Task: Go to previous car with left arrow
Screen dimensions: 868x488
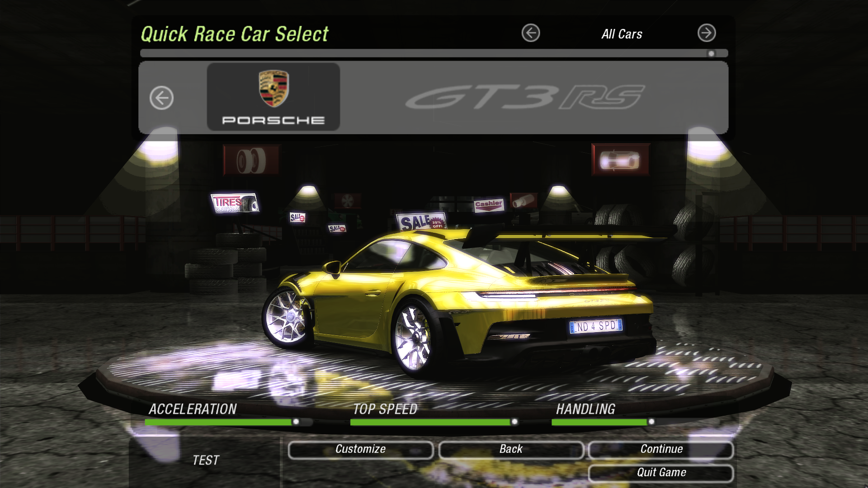Action: pyautogui.click(x=161, y=98)
